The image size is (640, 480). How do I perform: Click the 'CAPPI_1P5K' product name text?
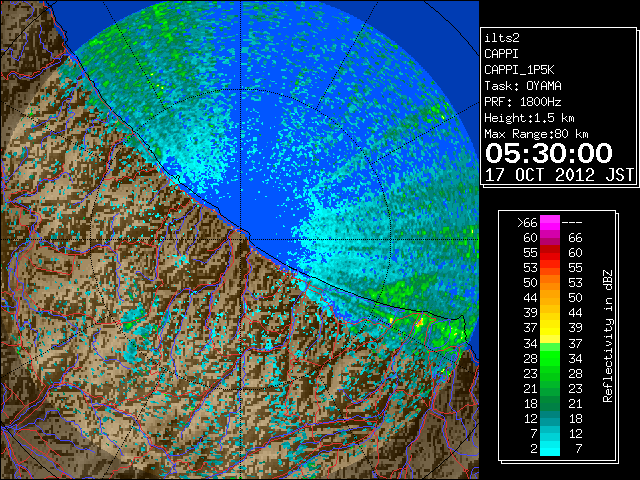[519, 70]
